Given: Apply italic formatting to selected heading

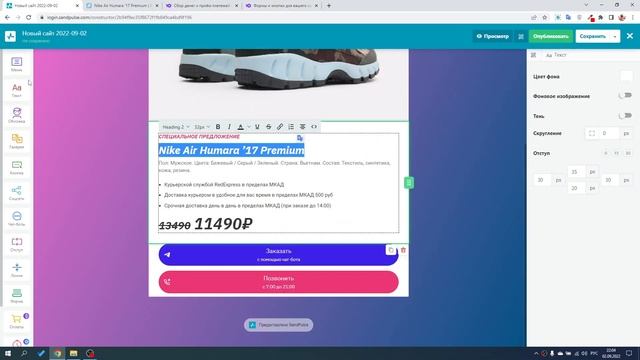Looking at the screenshot, I should pos(229,127).
